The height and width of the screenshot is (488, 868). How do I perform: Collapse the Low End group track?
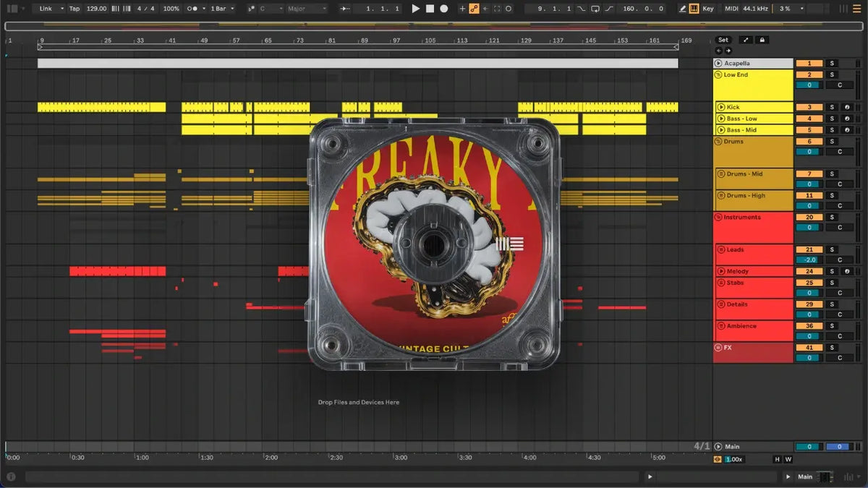pyautogui.click(x=718, y=74)
